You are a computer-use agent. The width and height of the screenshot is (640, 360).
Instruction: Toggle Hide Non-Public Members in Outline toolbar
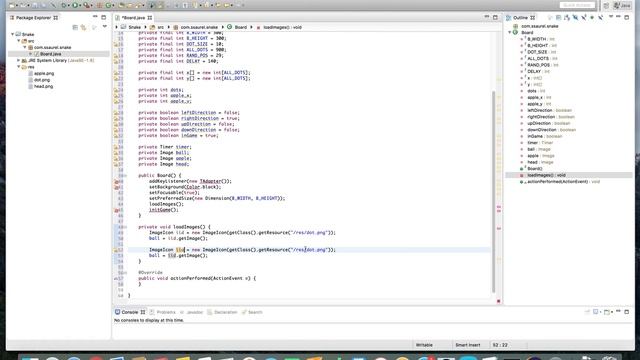(592, 18)
